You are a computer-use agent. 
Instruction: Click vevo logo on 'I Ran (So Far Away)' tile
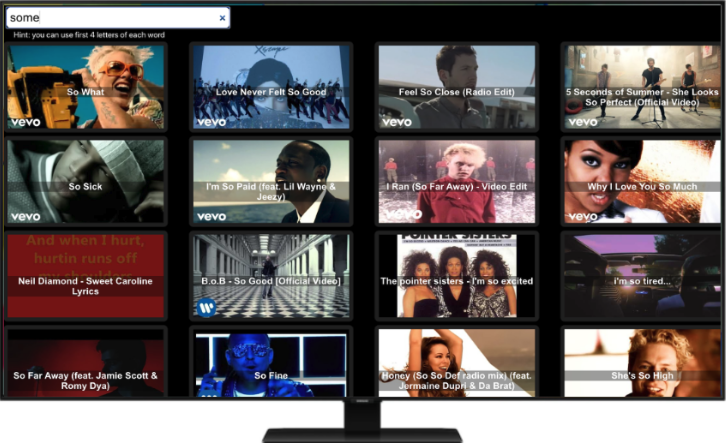(x=404, y=214)
